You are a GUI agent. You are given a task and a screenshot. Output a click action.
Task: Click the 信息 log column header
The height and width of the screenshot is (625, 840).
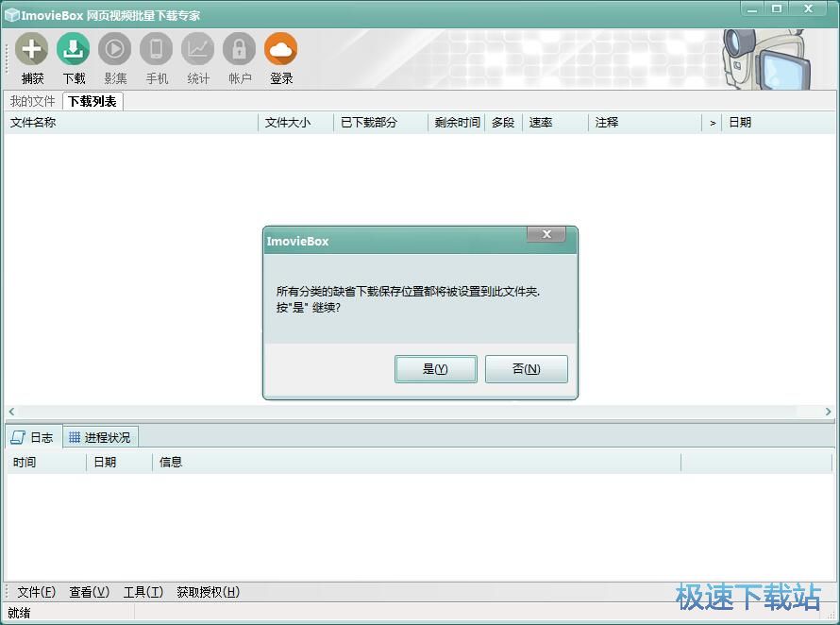pos(417,462)
